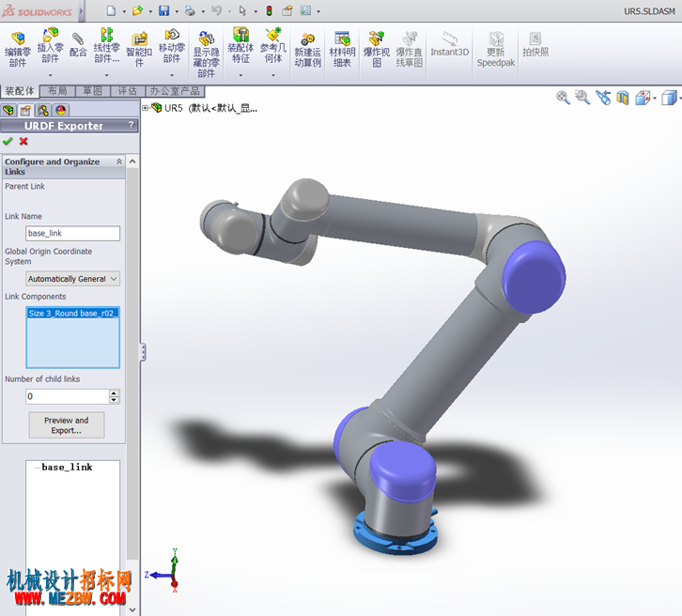Click the Smart Fasteners icon (智能扣件)
The height and width of the screenshot is (616, 682).
[139, 49]
